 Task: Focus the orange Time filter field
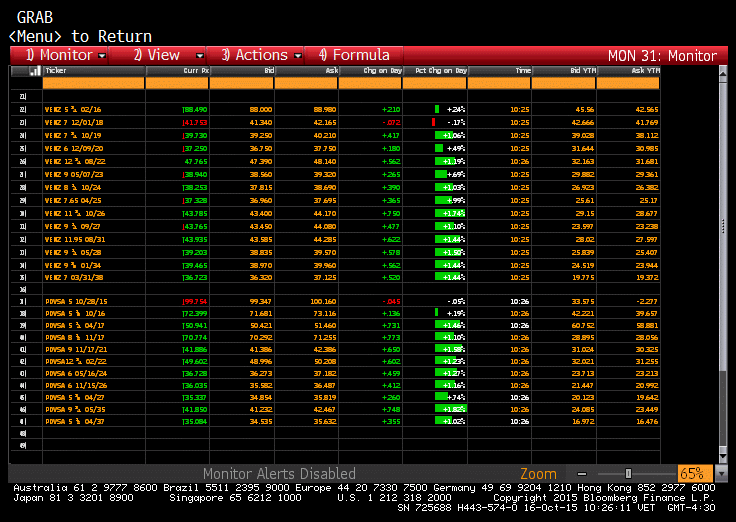(x=499, y=84)
